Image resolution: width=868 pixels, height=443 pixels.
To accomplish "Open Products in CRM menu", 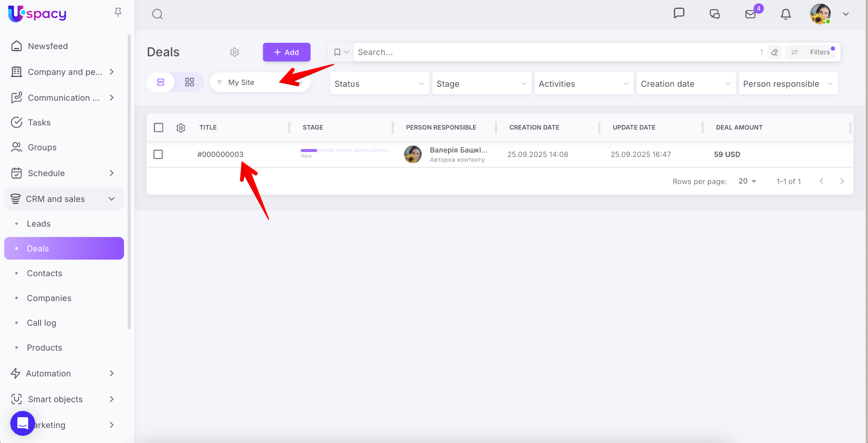I will click(x=45, y=348).
